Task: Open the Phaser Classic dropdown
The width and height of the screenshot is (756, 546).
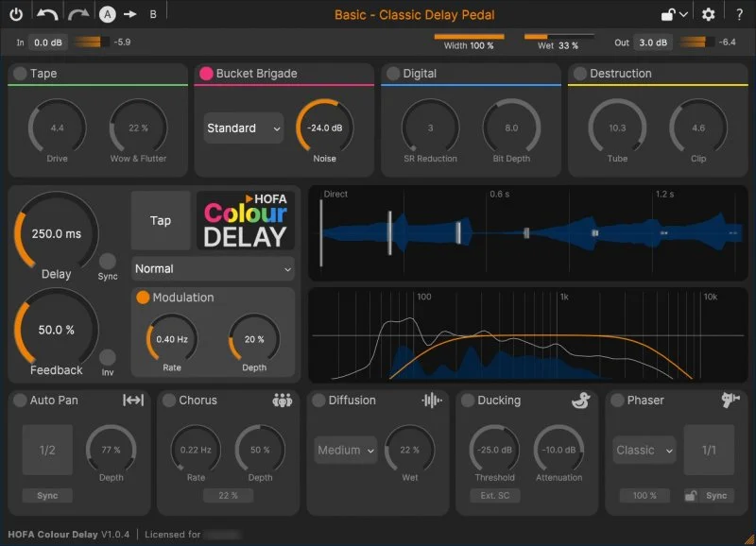Action: click(x=644, y=450)
